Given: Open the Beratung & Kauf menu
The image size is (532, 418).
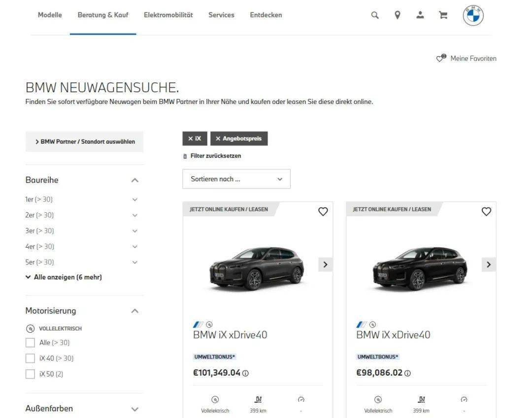Looking at the screenshot, I should (x=103, y=15).
